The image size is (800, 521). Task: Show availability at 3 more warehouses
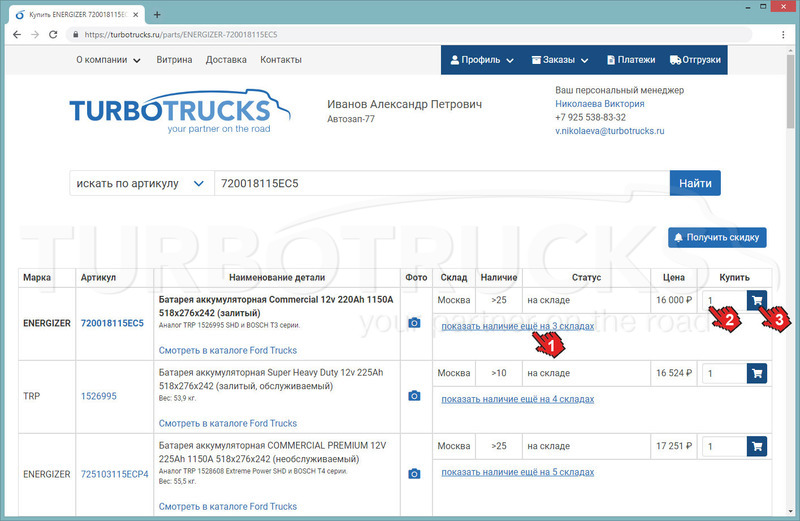point(517,326)
